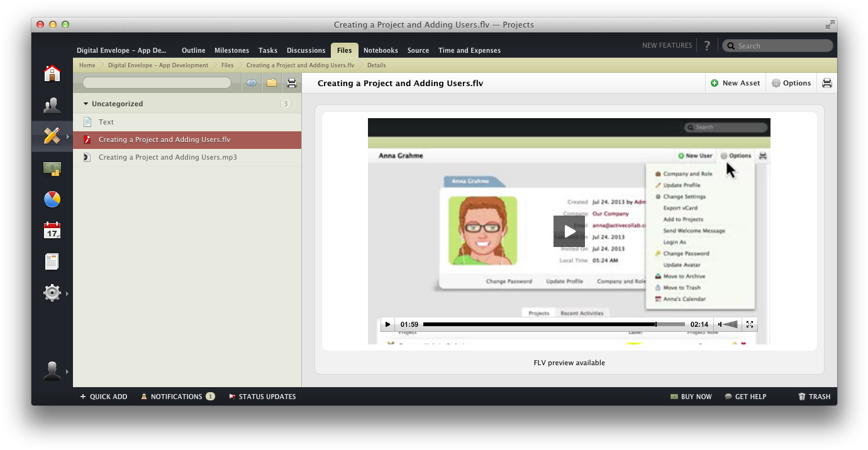Open the Home dashboard sidebar icon
This screenshot has height=450, width=868.
52,73
